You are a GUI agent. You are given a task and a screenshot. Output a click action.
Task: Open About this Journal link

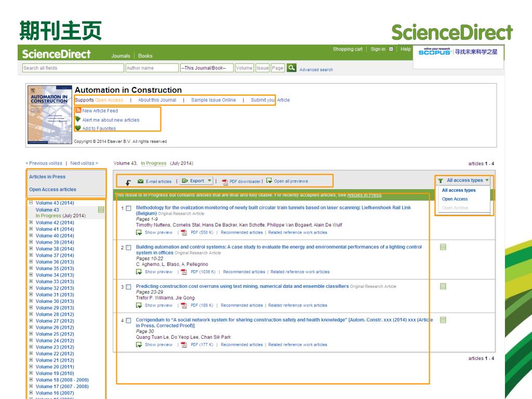(157, 100)
